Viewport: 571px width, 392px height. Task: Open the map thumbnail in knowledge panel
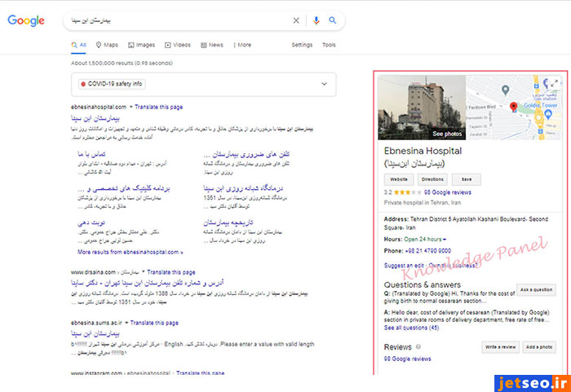[x=513, y=108]
